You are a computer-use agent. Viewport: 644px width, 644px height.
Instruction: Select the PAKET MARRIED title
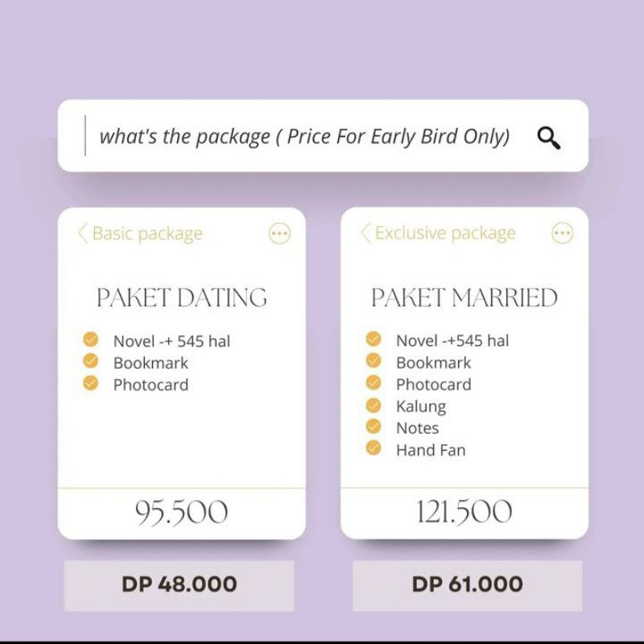click(x=464, y=298)
